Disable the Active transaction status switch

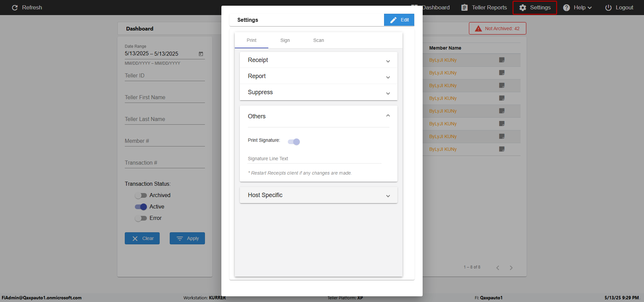[x=141, y=207]
